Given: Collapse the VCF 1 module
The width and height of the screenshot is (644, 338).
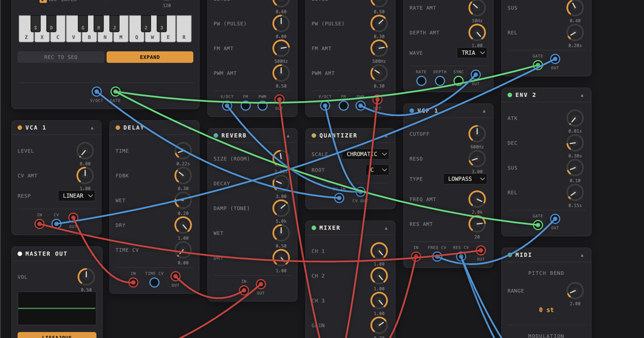Looking at the screenshot, I should (484, 111).
